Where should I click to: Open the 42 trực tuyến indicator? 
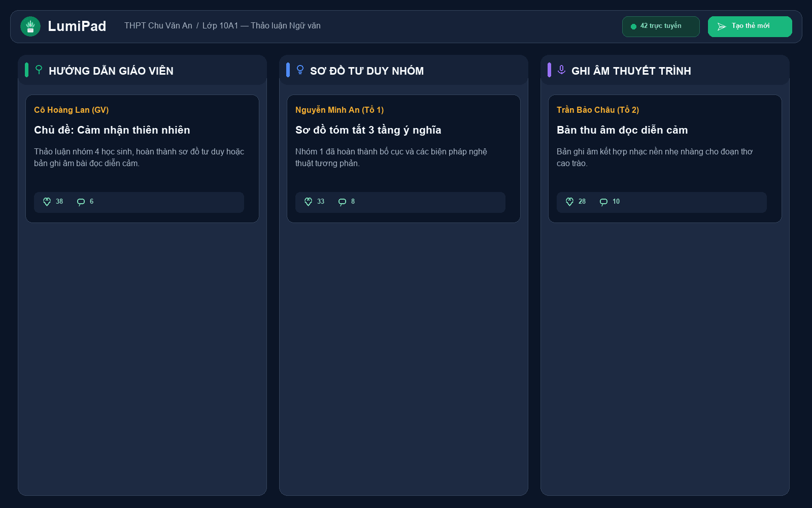pos(661,26)
